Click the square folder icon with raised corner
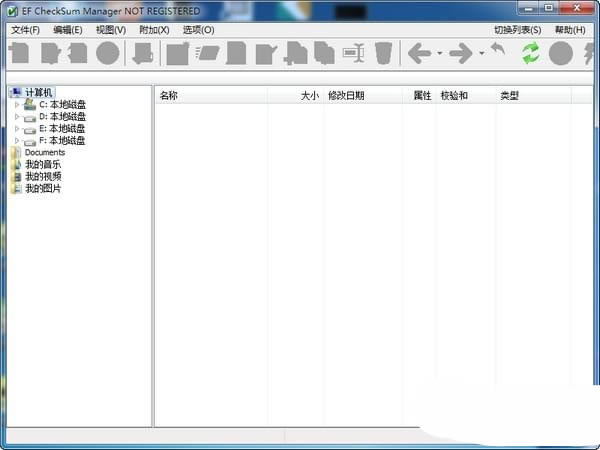600x450 pixels. tap(178, 54)
